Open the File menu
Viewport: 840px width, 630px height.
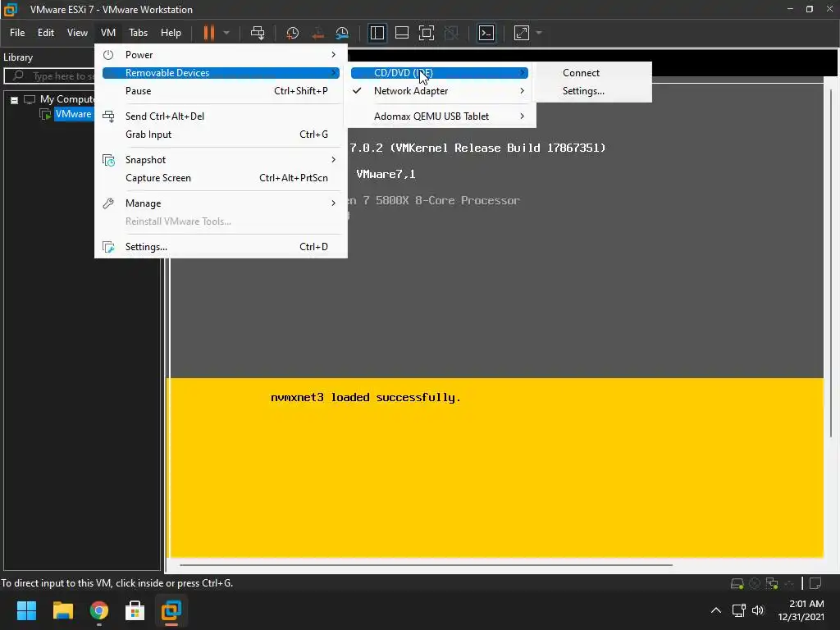(x=17, y=33)
